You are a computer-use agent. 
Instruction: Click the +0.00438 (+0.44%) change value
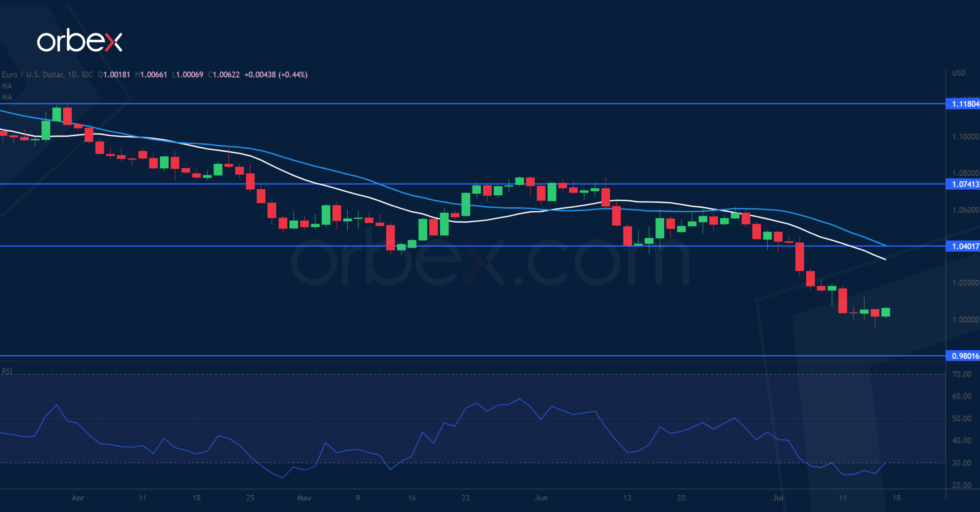pos(275,75)
